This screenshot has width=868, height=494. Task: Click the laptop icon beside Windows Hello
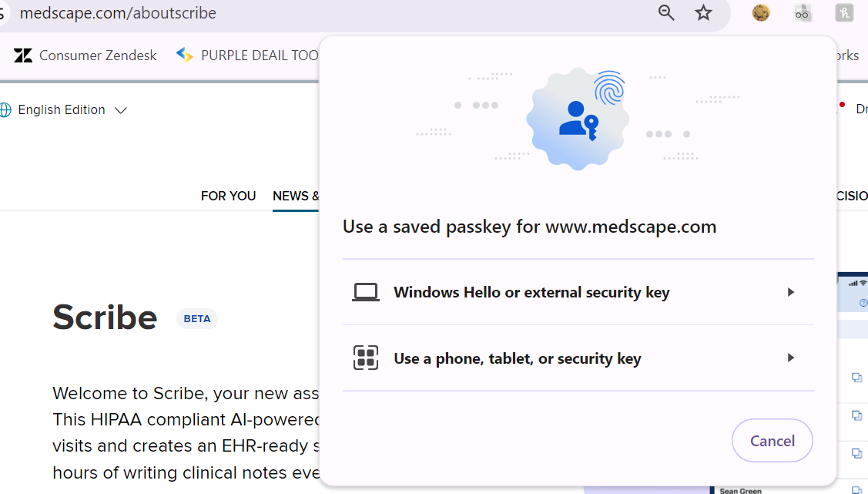(x=366, y=292)
